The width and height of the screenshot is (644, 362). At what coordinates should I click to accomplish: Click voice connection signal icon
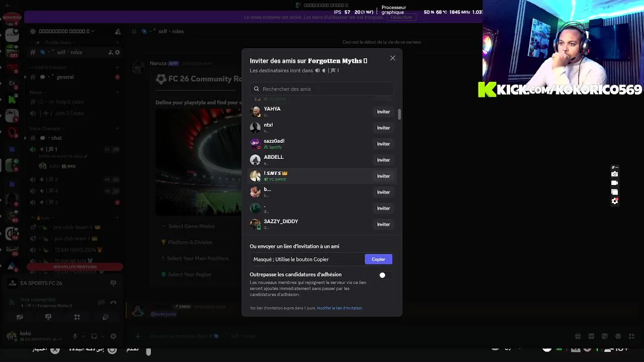(x=12, y=302)
